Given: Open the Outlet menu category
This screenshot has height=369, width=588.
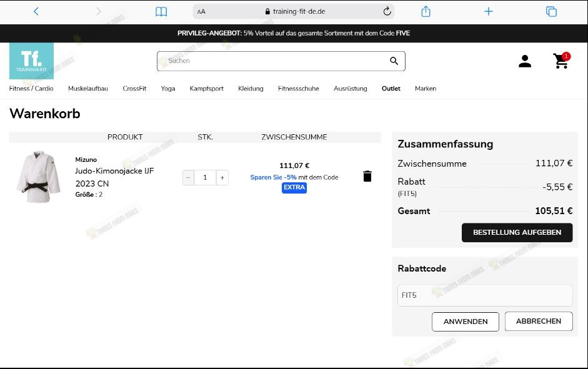Looking at the screenshot, I should (x=391, y=89).
